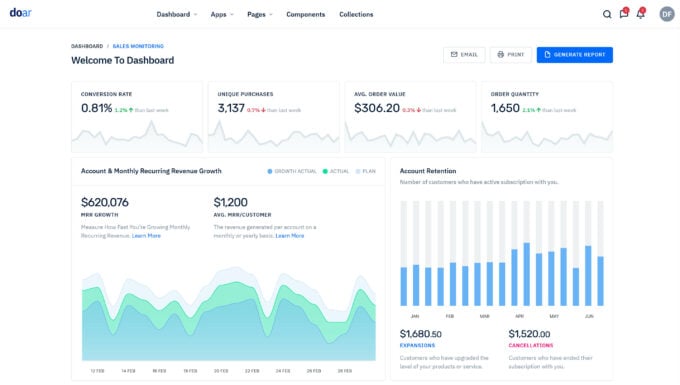Toggle the Growth Actual legend series
The height and width of the screenshot is (385, 680).
[292, 171]
